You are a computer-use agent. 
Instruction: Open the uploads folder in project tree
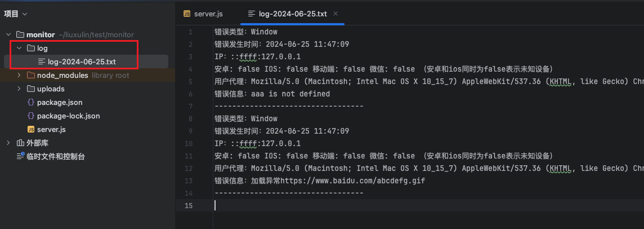tap(51, 89)
